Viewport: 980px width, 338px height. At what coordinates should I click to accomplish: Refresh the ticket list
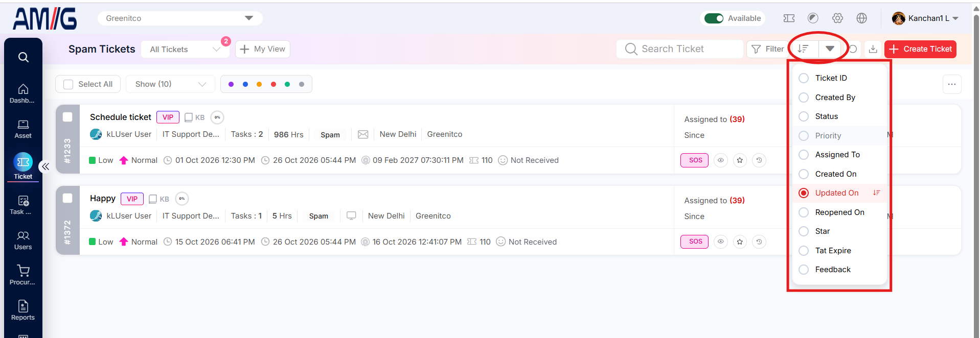click(853, 49)
